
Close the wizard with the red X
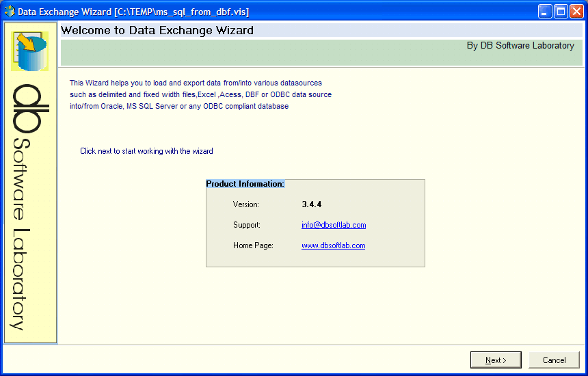point(576,12)
